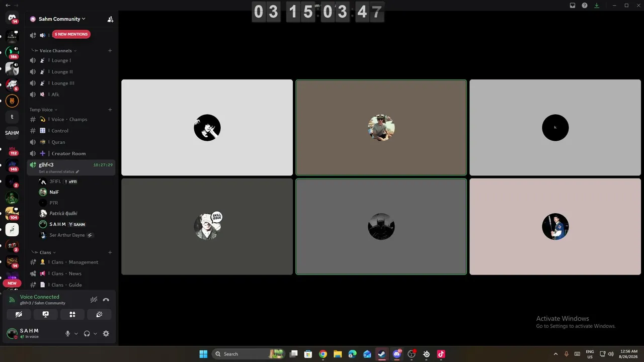Open Windows Start menu
The height and width of the screenshot is (362, 644).
pyautogui.click(x=203, y=354)
